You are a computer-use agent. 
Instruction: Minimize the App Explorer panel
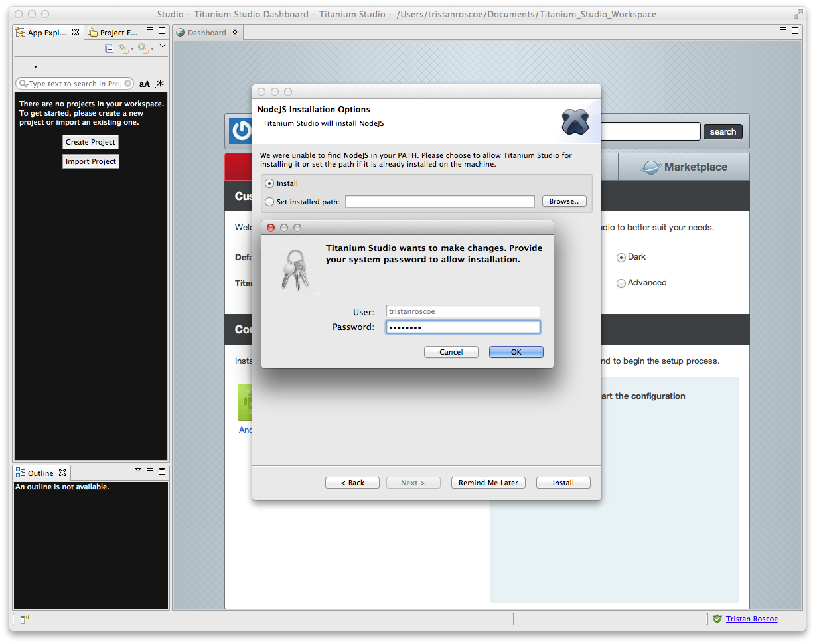[150, 30]
